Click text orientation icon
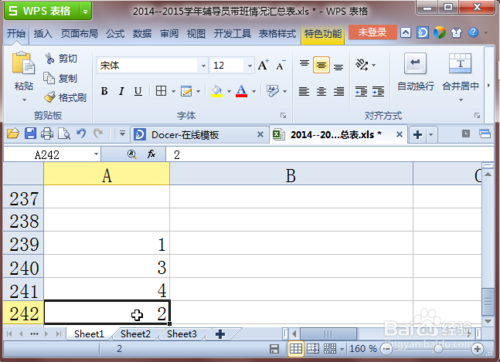This screenshot has width=500, height=362. point(362,65)
